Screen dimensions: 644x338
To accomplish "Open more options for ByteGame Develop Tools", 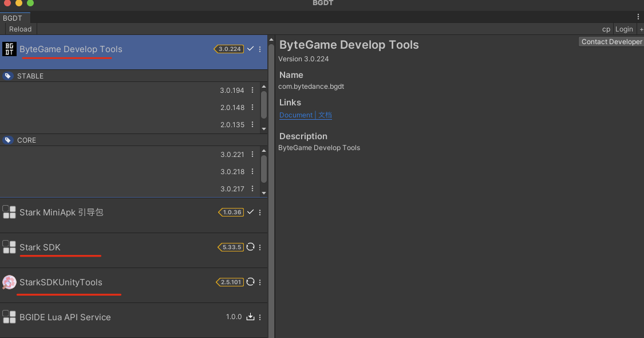I will click(x=260, y=49).
